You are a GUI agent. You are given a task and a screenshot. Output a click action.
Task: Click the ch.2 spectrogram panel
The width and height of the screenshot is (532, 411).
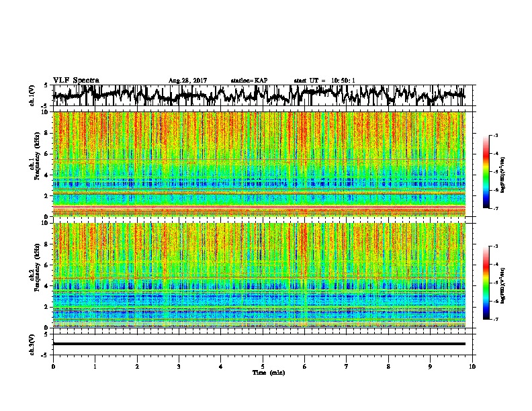pos(259,275)
